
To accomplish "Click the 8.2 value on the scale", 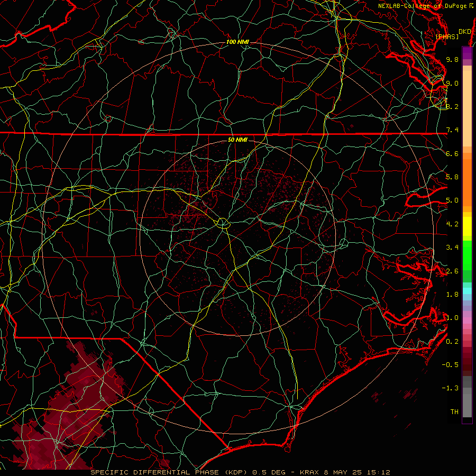I will (452, 106).
